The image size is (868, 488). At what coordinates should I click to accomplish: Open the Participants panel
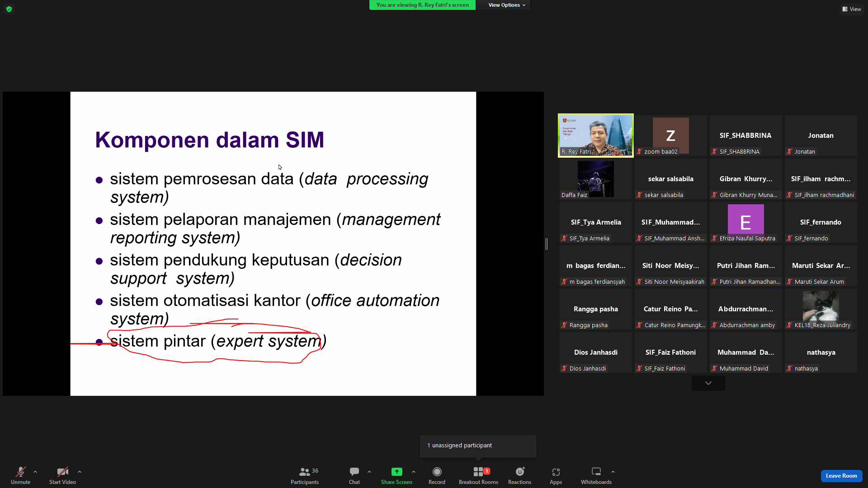(305, 475)
